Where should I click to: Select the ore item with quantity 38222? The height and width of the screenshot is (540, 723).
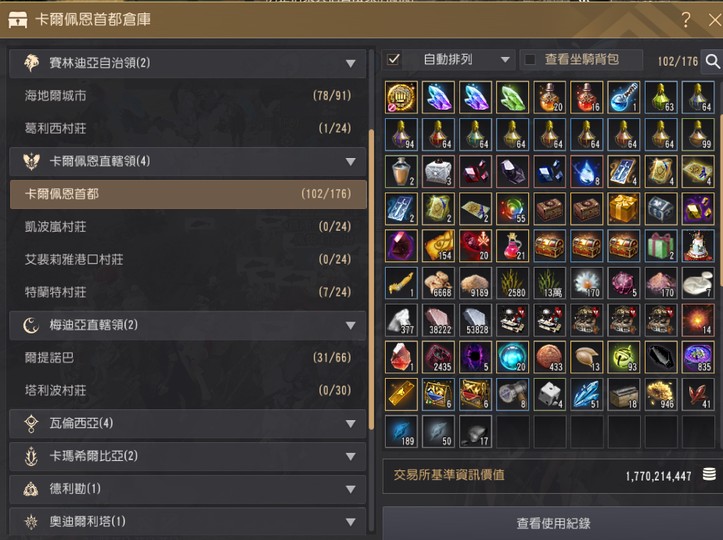tap(438, 320)
